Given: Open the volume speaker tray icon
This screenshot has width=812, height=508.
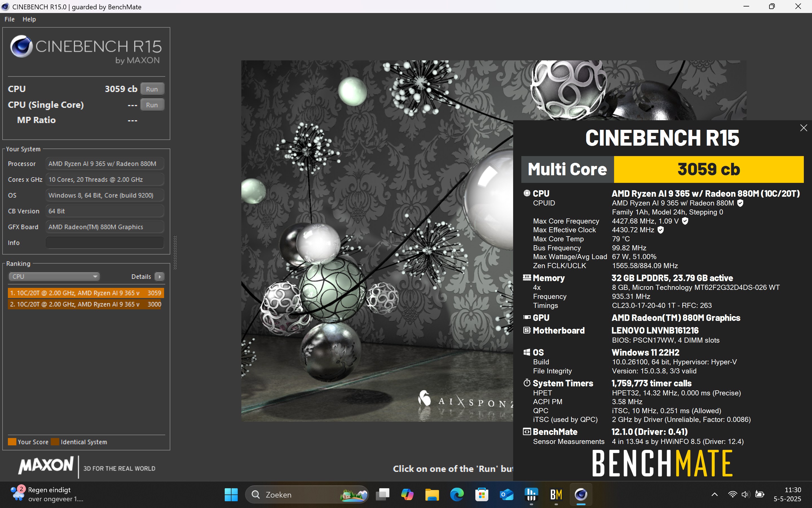Looking at the screenshot, I should pyautogui.click(x=745, y=494).
